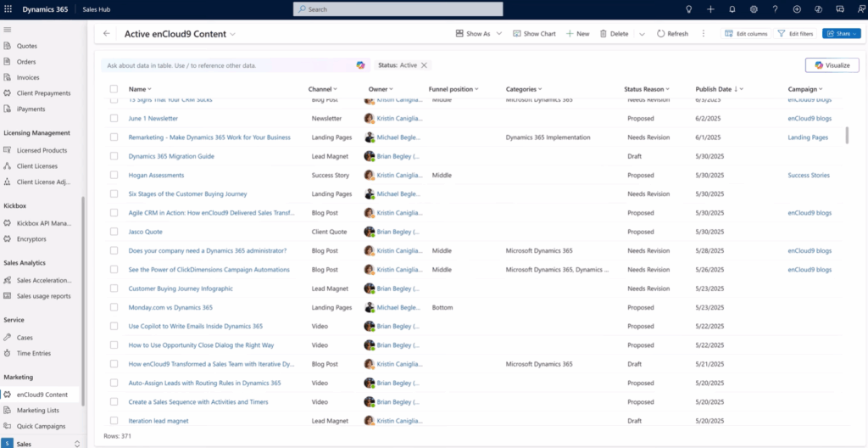
Task: Check the Hogan Assessments row checkbox
Action: click(114, 175)
